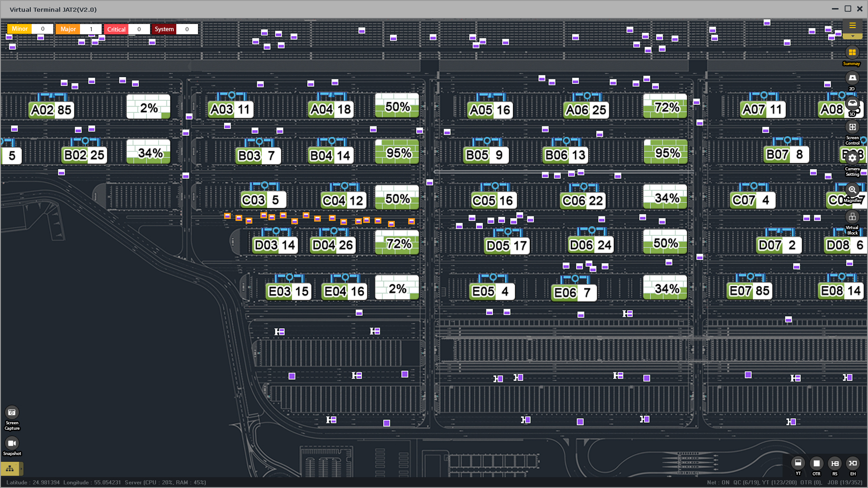Viewport: 868px width, 488px height.
Task: Click the Snapshot video camera icon
Action: pyautogui.click(x=12, y=443)
